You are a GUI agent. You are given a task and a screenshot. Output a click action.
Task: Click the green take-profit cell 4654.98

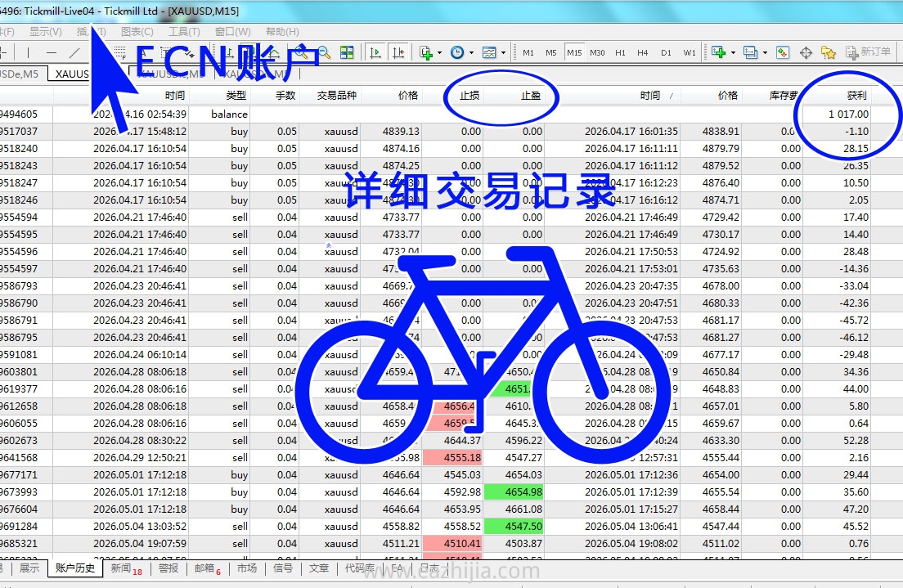pos(513,491)
